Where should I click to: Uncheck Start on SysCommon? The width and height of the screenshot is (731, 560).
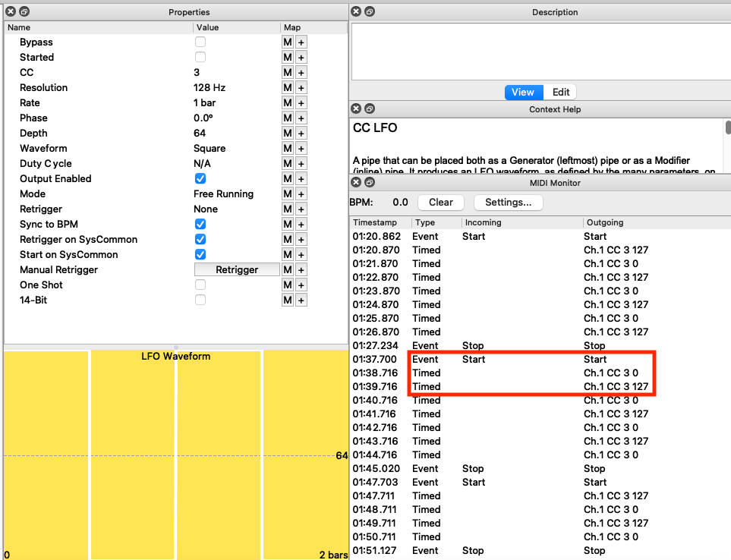pyautogui.click(x=200, y=254)
